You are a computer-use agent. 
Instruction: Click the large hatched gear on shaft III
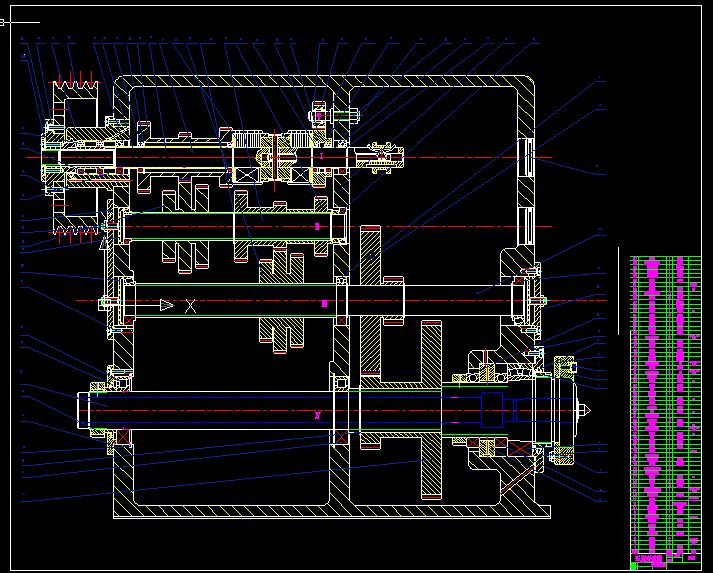click(370, 300)
